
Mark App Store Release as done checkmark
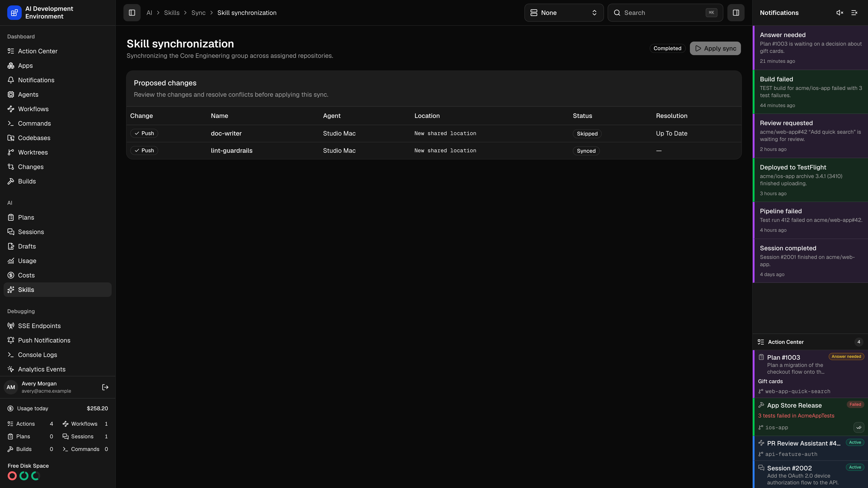(859, 428)
